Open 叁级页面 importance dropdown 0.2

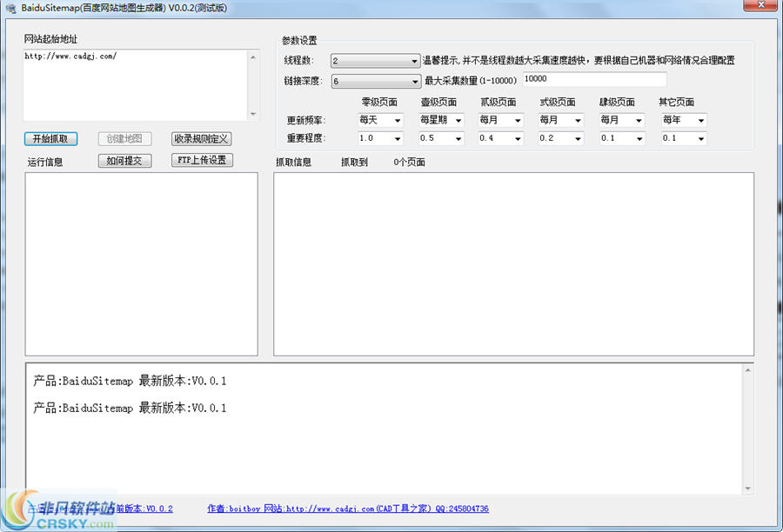(561, 138)
